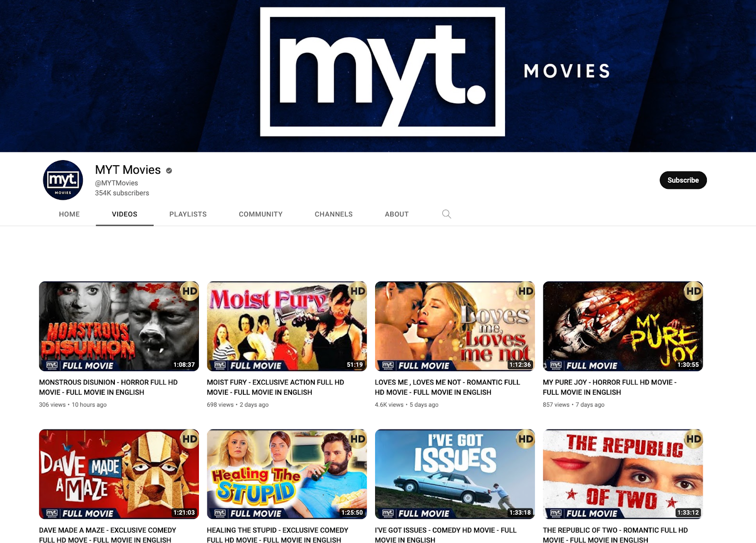This screenshot has width=756, height=543.
Task: Open the Moist Fury video thumbnail
Action: point(287,326)
